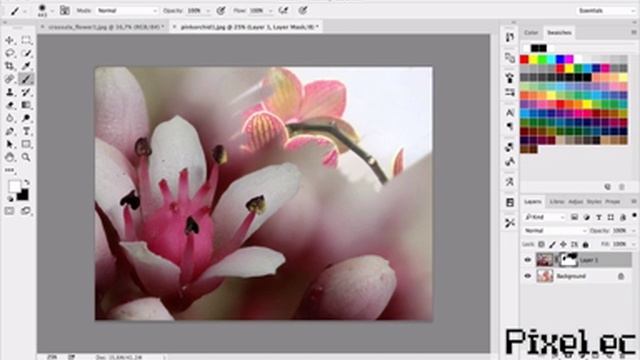Switch to the Color panel tab

(531, 33)
